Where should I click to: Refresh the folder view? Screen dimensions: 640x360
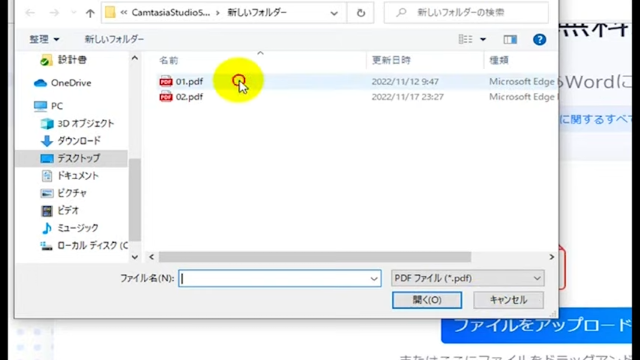click(360, 13)
